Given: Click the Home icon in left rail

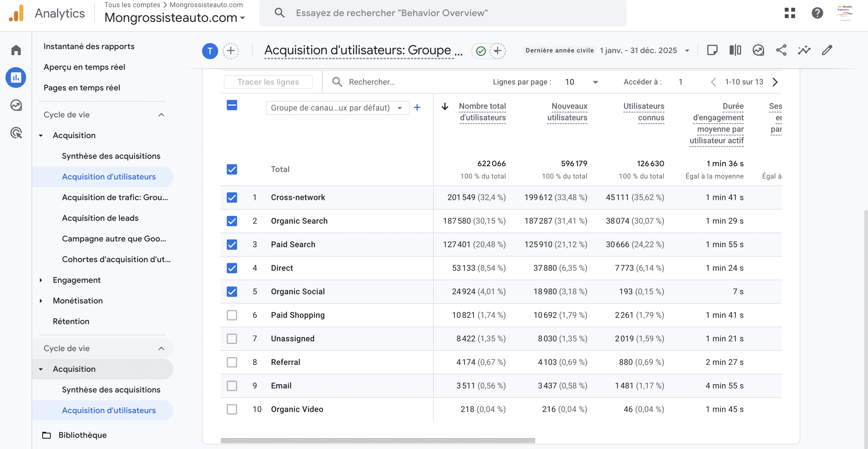Looking at the screenshot, I should pyautogui.click(x=16, y=50).
